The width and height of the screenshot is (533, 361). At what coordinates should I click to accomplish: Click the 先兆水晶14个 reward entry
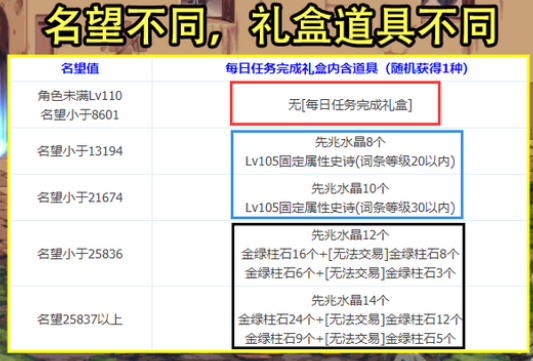[x=350, y=300]
